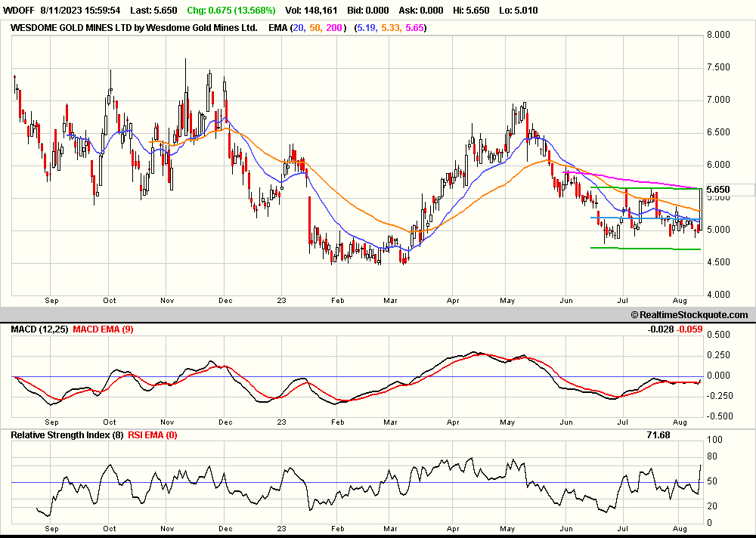
Task: Click the 20 RSI axis label
Action: click(713, 506)
